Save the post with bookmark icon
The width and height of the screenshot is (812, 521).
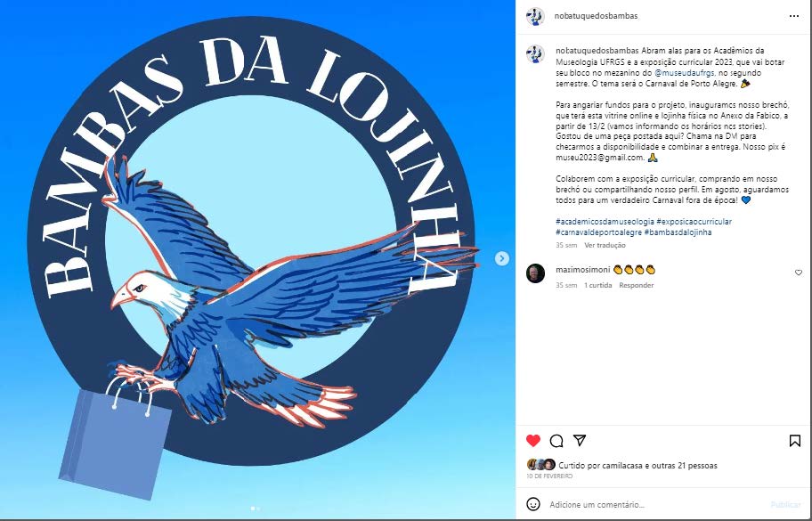(795, 441)
